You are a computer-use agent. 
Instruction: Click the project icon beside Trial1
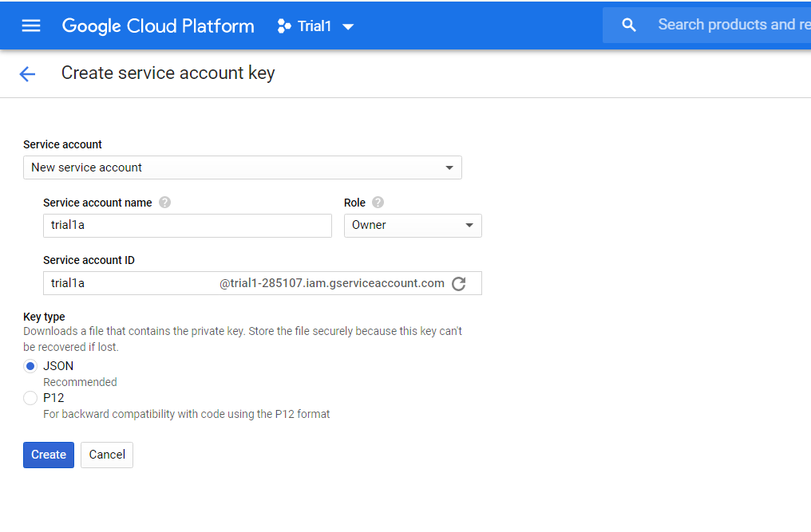284,26
